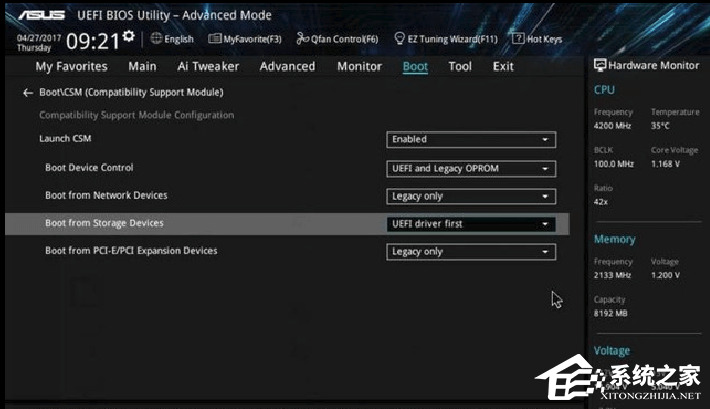Viewport: 710px width, 409px height.
Task: Select Boot from Storage Devices row label
Action: coord(104,223)
